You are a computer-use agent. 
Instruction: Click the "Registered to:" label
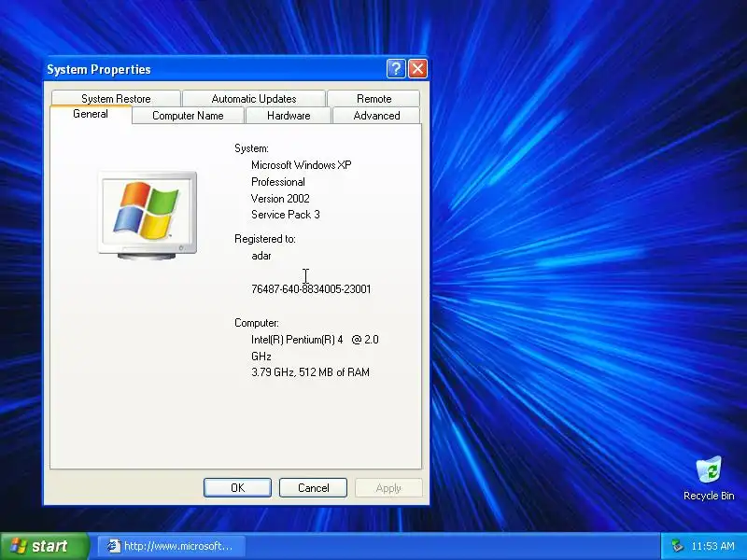click(265, 239)
